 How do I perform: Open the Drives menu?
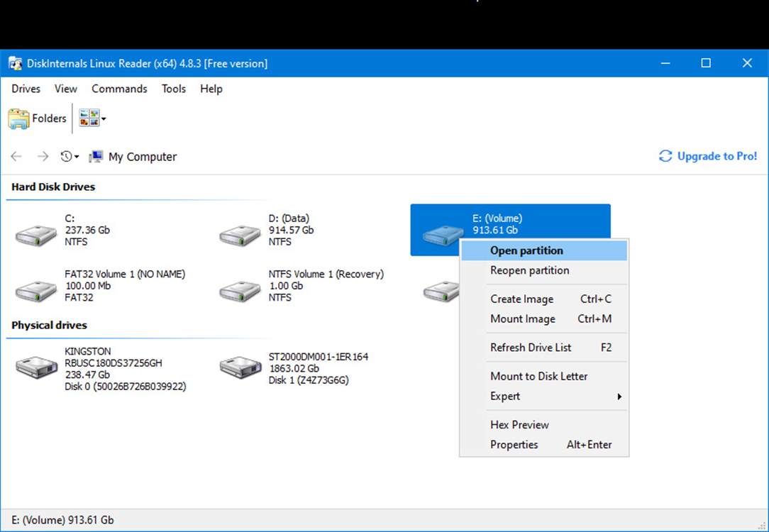click(26, 89)
